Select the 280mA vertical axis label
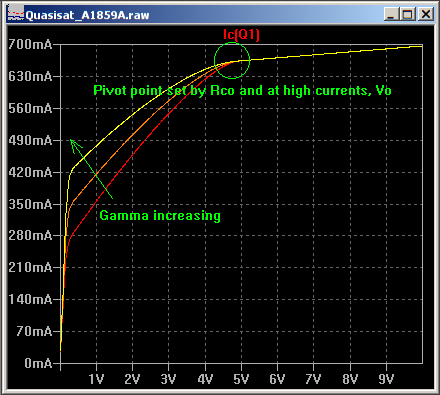This screenshot has height=395, width=440. click(30, 236)
